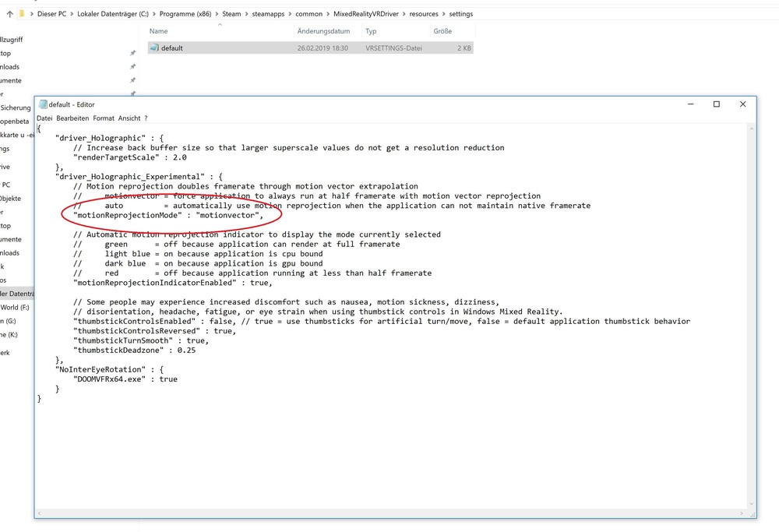The image size is (779, 532).
Task: Expand the chevron after steamapps
Action: click(290, 14)
